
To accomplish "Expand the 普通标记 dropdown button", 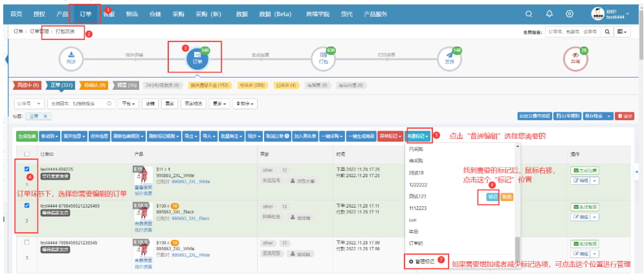I will pos(417,136).
